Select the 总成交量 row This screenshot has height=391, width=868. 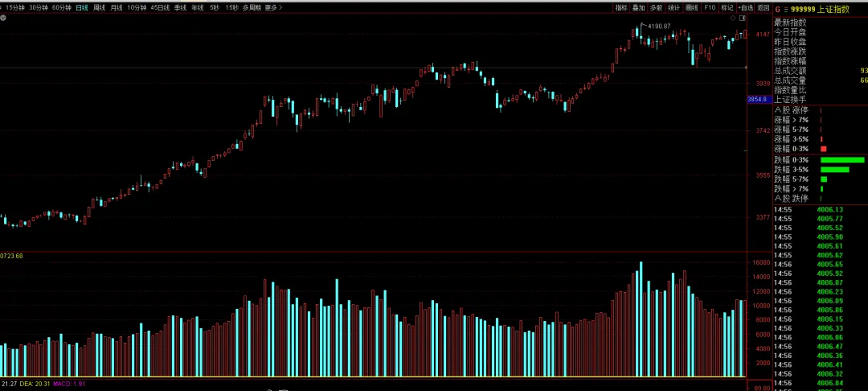tap(820, 80)
